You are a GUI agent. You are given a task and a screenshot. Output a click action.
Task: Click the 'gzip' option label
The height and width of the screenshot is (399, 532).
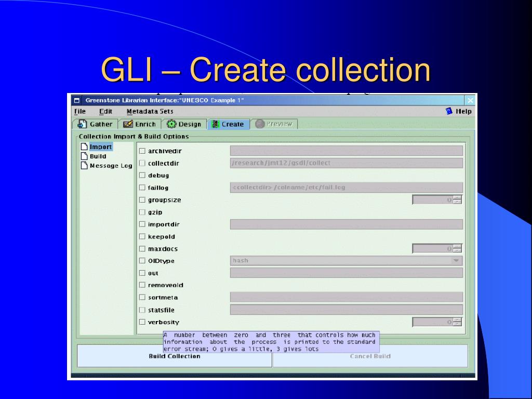tap(155, 212)
